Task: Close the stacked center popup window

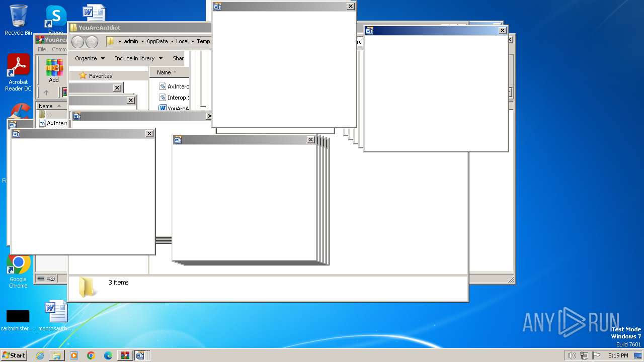Action: click(x=311, y=140)
